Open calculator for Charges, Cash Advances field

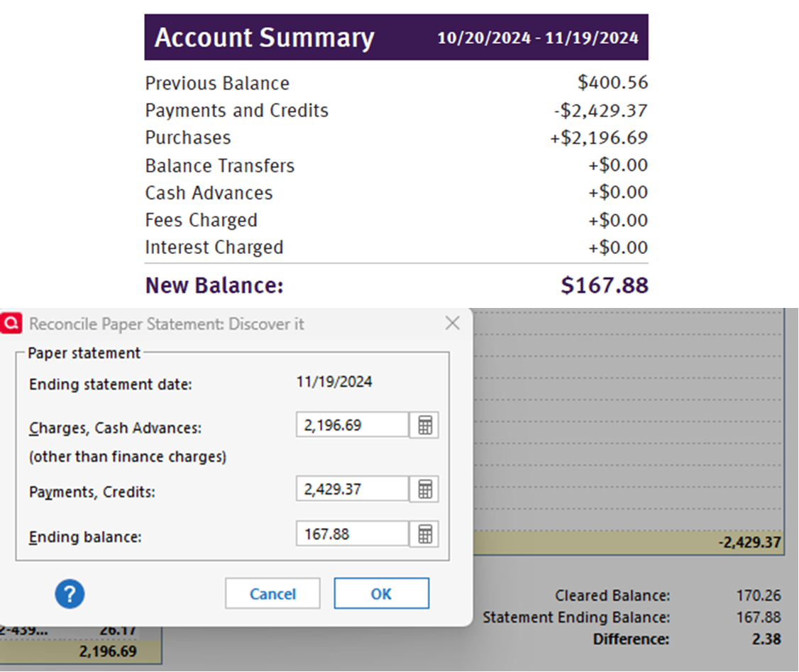pos(424,425)
